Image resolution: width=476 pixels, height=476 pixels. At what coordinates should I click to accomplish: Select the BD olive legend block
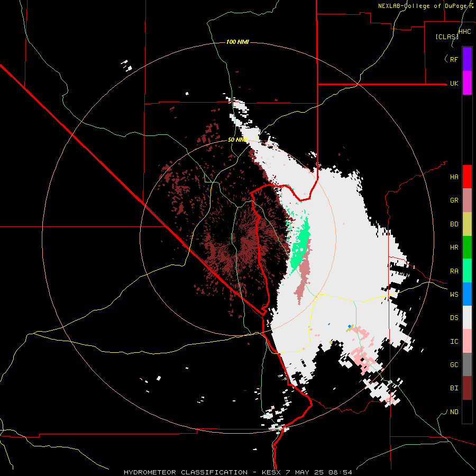pos(467,224)
